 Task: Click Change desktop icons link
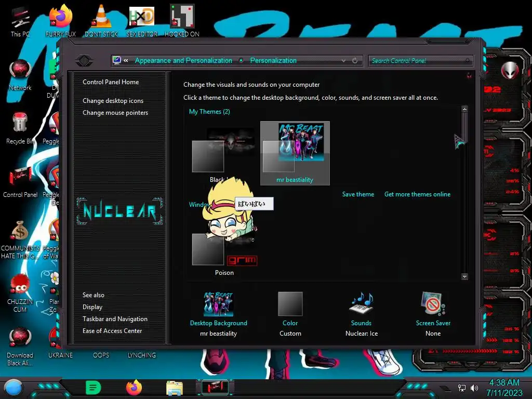[x=113, y=101]
